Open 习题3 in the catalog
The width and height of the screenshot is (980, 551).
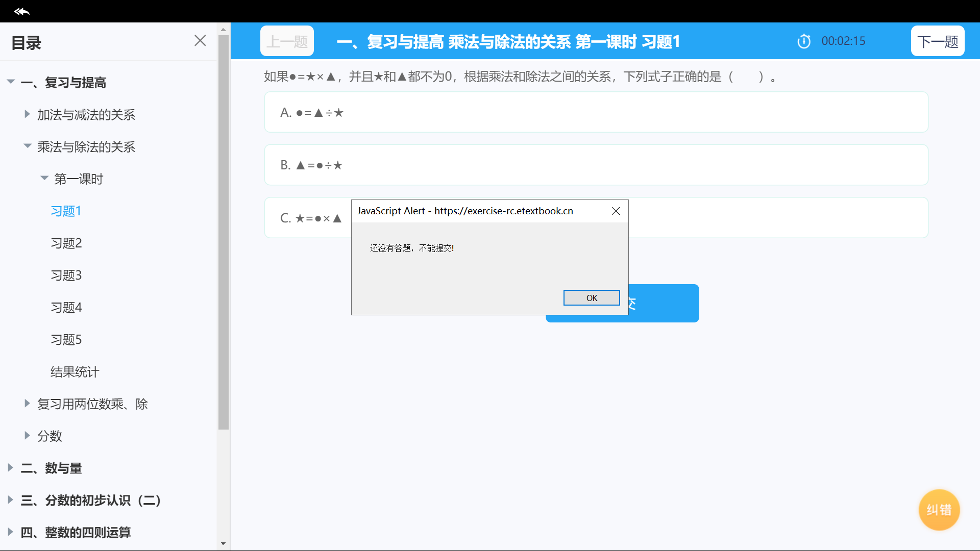click(66, 275)
